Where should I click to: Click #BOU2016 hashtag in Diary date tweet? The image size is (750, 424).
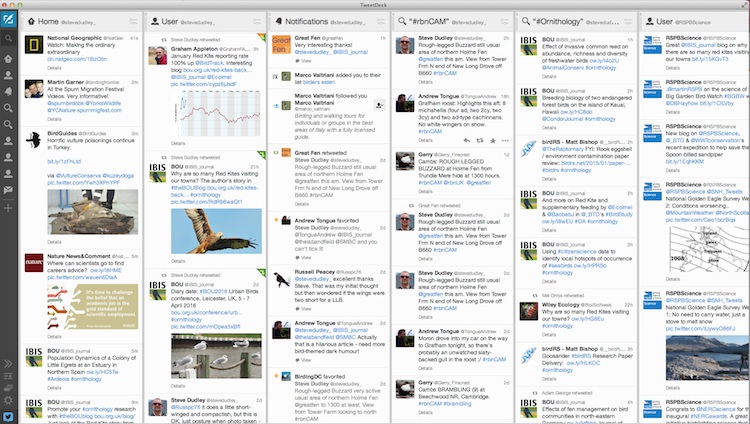coord(214,291)
